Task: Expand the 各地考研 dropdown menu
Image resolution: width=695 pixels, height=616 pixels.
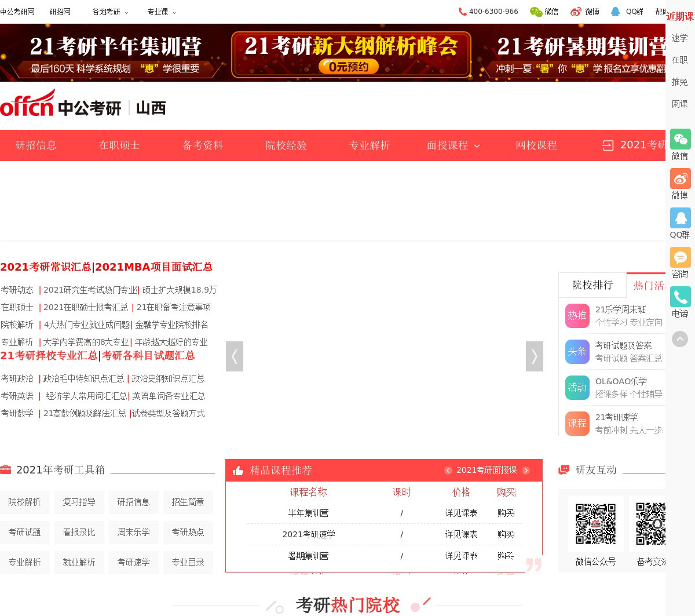Action: (110, 12)
